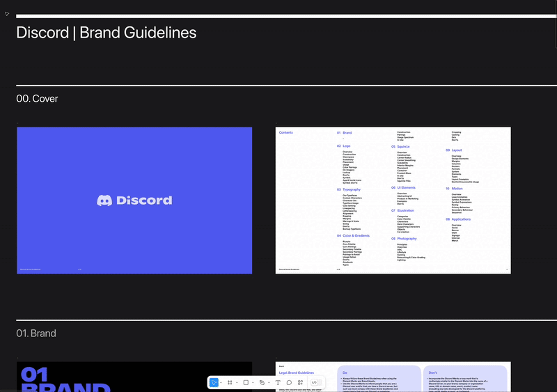Click the 'Do' card heading
The height and width of the screenshot is (392, 557).
[345, 373]
